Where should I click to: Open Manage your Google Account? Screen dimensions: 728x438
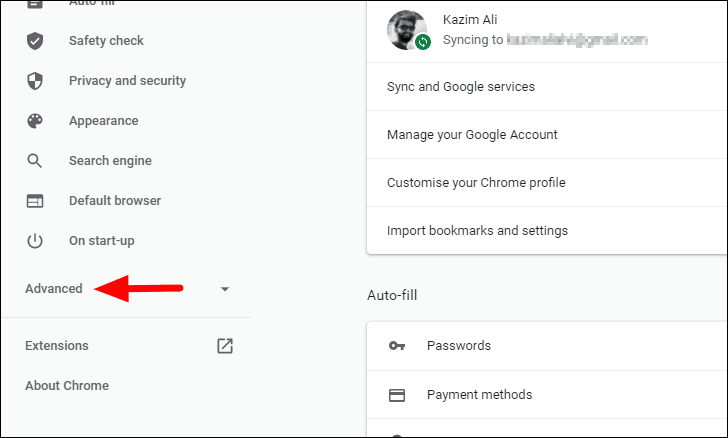click(547, 135)
